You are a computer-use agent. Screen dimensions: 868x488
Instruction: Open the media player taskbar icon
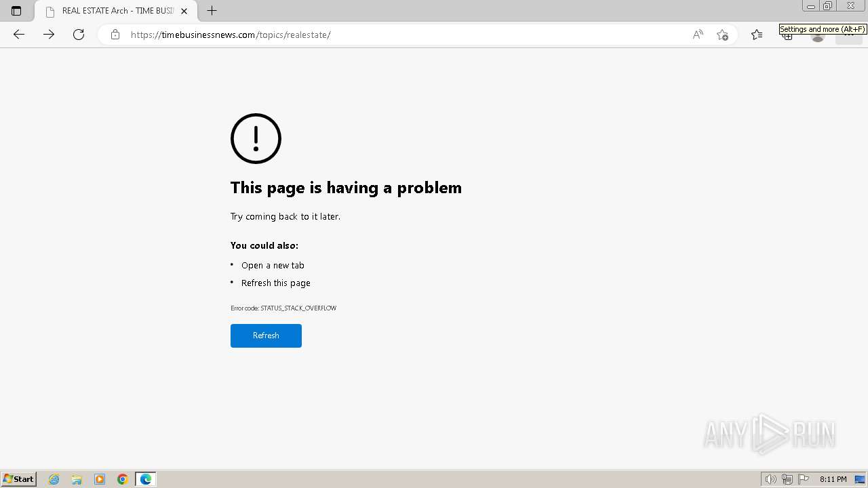pos(100,479)
